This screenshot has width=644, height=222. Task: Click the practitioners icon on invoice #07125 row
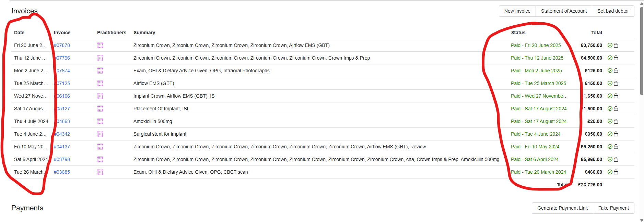point(100,83)
